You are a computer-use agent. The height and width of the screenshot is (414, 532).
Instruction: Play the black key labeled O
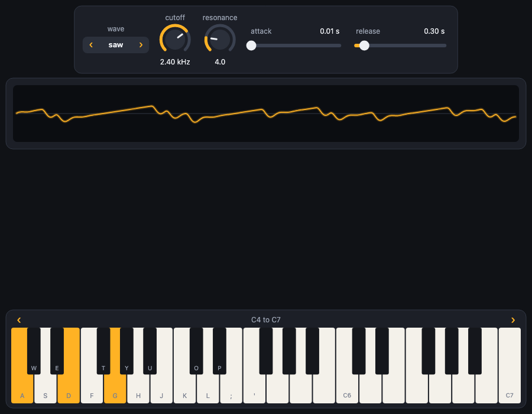(x=196, y=351)
